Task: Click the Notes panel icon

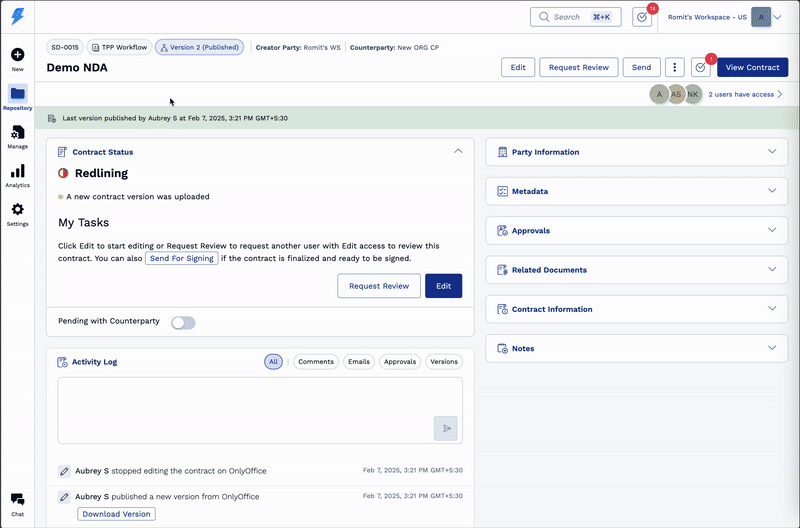Action: point(503,348)
